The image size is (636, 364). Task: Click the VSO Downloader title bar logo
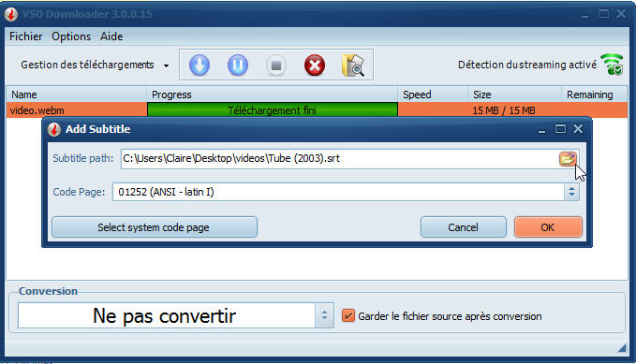11,15
